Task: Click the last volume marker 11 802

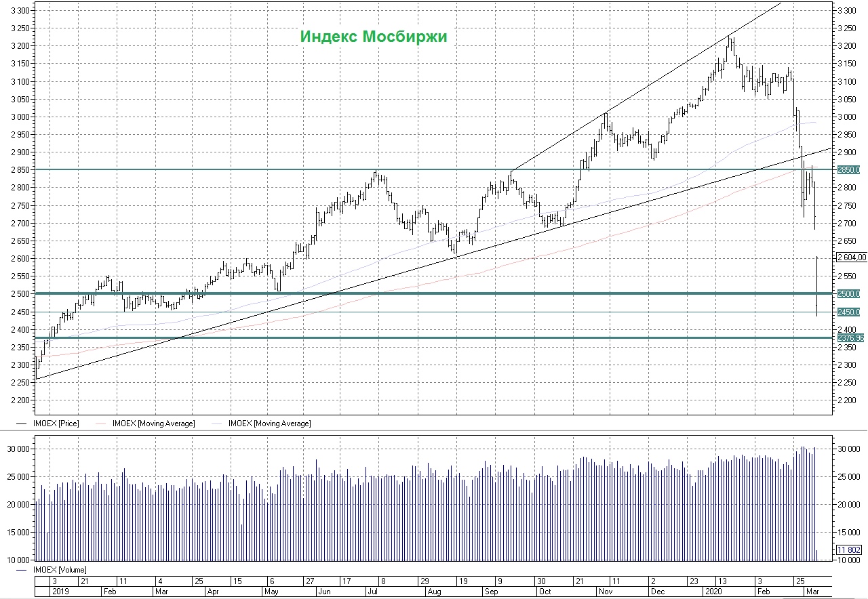Action: (850, 550)
